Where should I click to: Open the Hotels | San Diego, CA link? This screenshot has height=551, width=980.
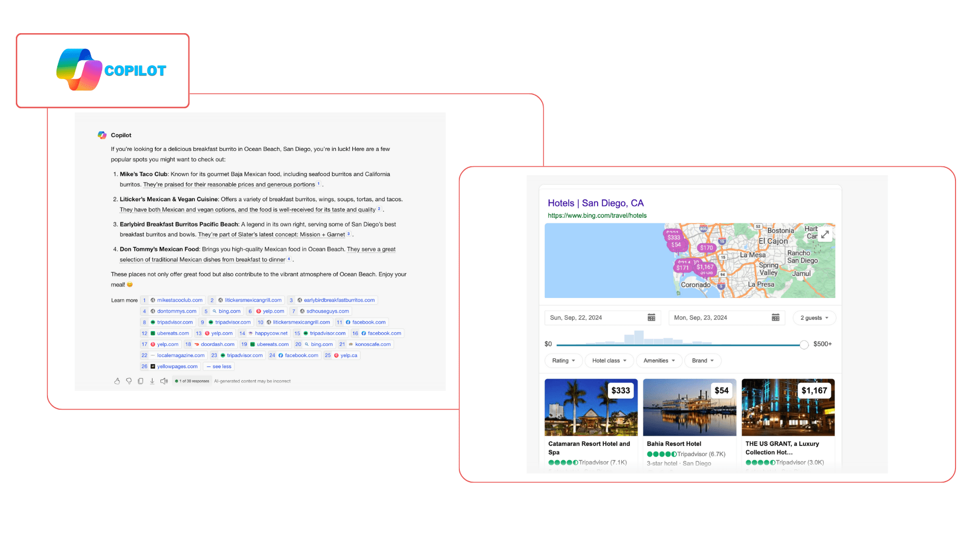(x=595, y=203)
